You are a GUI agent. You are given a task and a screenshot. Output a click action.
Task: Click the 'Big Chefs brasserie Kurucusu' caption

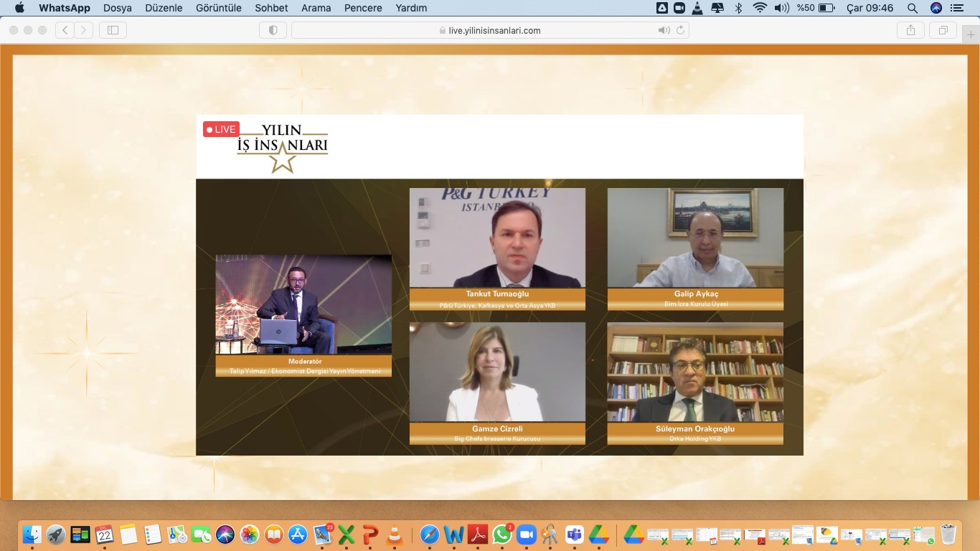pyautogui.click(x=497, y=438)
